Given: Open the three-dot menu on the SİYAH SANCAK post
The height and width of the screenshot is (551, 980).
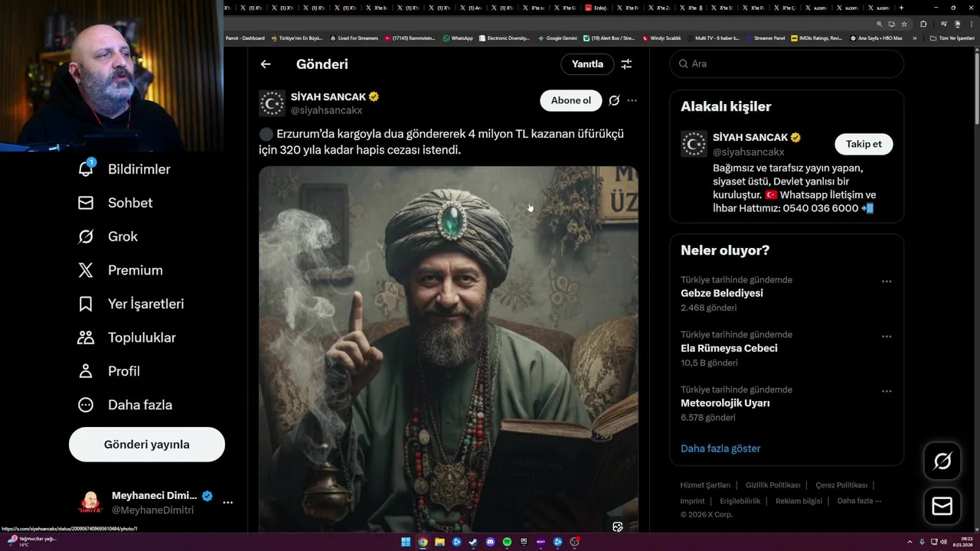Looking at the screenshot, I should coord(632,100).
